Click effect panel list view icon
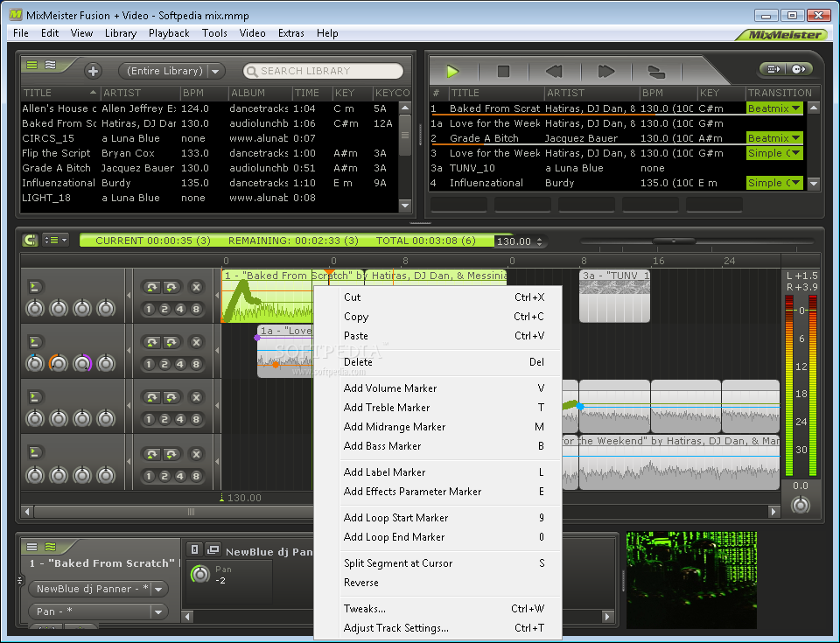 coord(32,547)
